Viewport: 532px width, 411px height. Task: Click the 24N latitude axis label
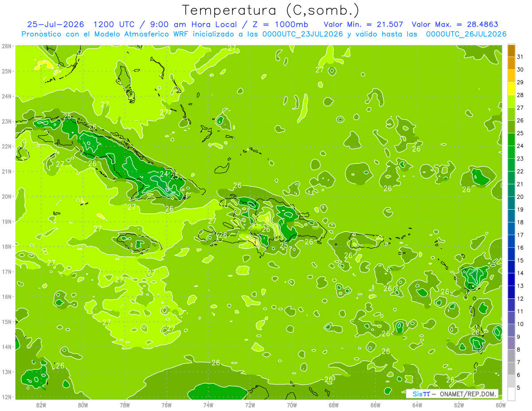pyautogui.click(x=7, y=96)
